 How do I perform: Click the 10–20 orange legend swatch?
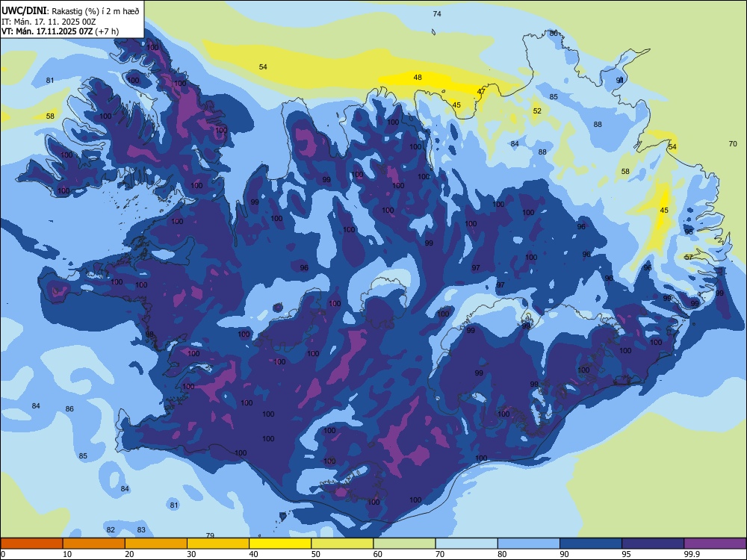tap(94, 544)
